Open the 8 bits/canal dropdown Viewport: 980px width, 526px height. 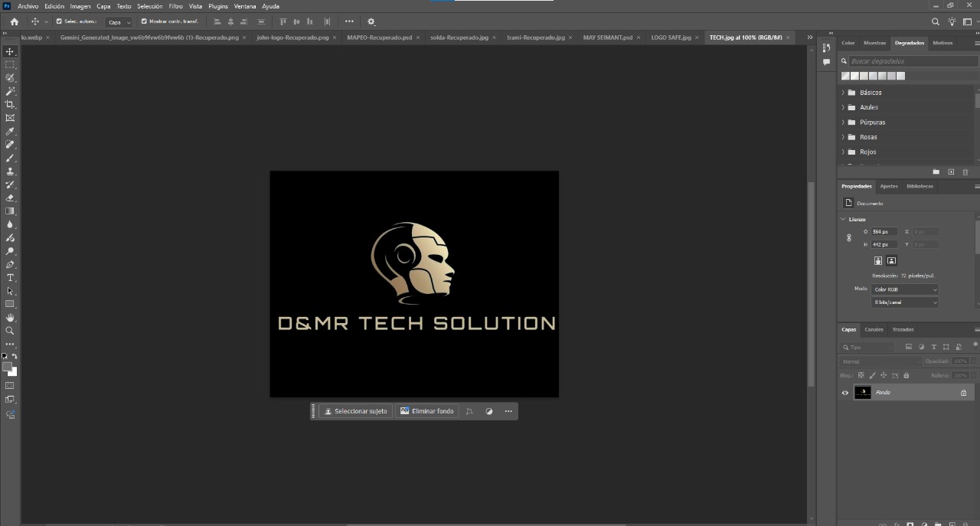click(904, 302)
